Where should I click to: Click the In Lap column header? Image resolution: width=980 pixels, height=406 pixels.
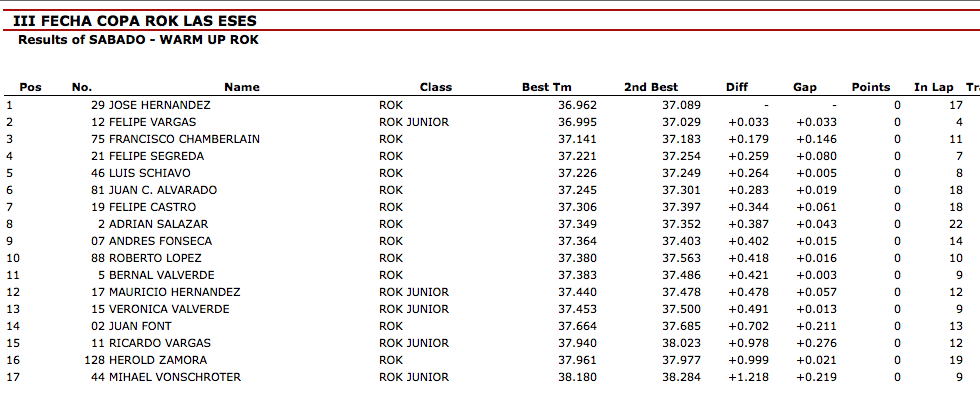point(934,87)
